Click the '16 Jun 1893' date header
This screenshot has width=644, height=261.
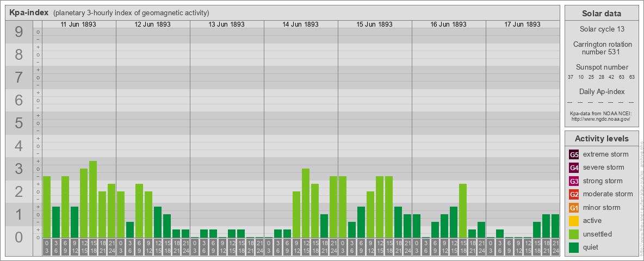click(x=448, y=24)
